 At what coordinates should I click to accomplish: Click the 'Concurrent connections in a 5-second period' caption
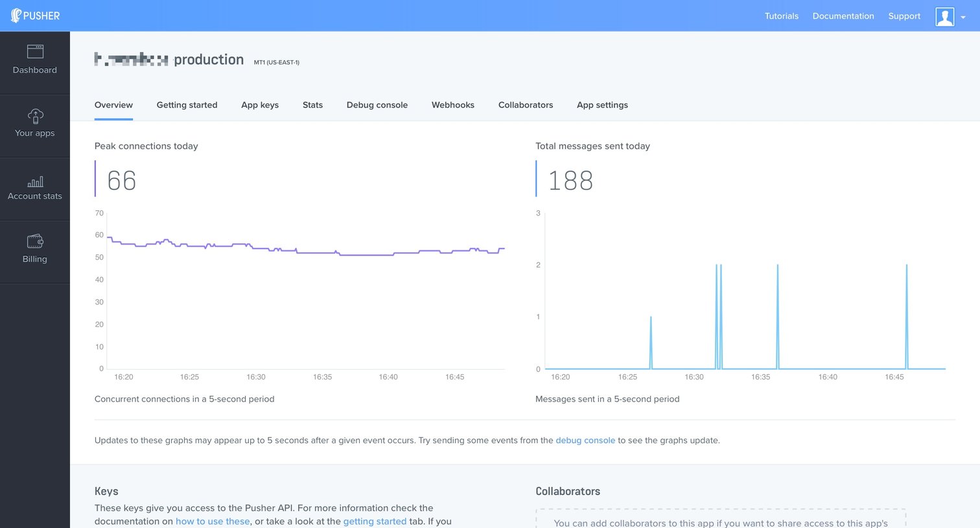click(x=185, y=399)
